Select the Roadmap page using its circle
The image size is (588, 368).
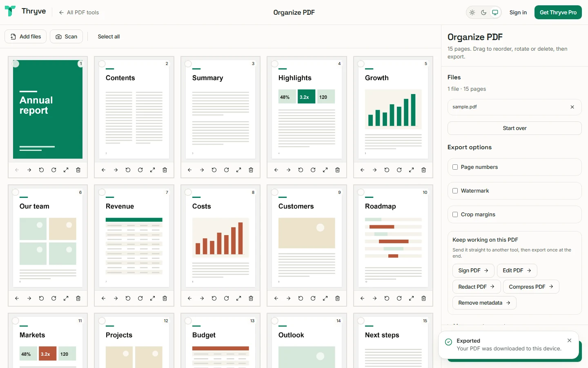(x=361, y=192)
